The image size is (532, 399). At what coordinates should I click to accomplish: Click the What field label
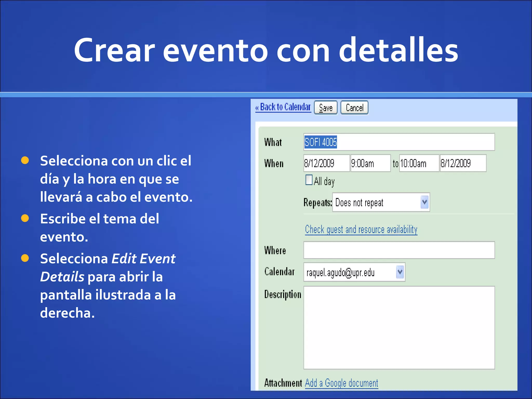coord(273,142)
